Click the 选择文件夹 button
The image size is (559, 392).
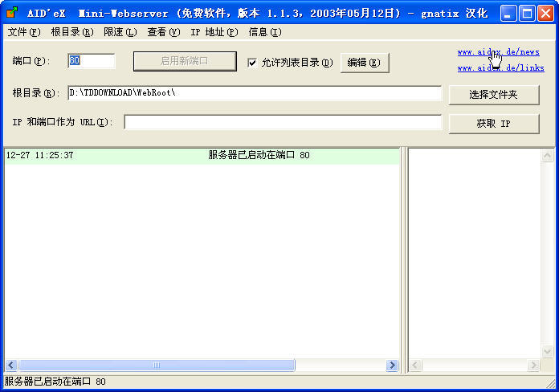click(x=494, y=95)
